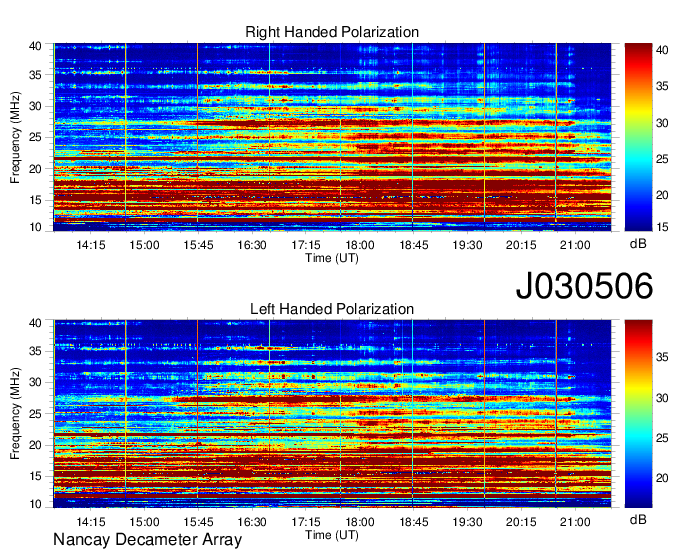Click 18:00 time tick of Right Handed plot

360,245
